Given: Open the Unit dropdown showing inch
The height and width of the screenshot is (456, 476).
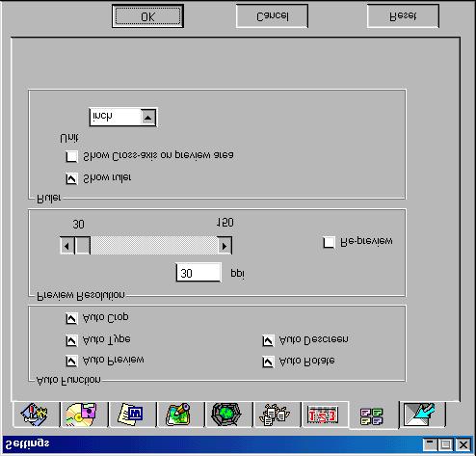Looking at the screenshot, I should tap(123, 117).
